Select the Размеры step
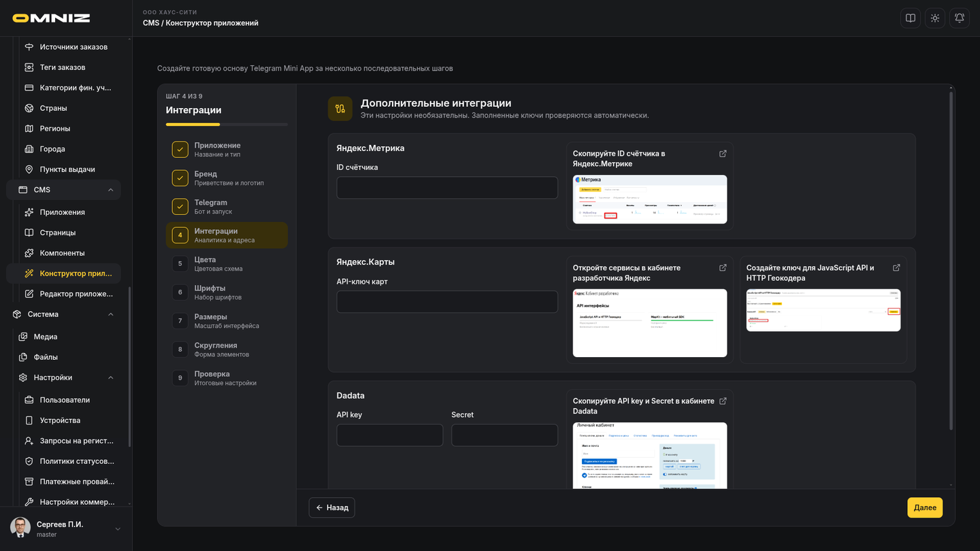This screenshot has height=551, width=980. coord(227,321)
